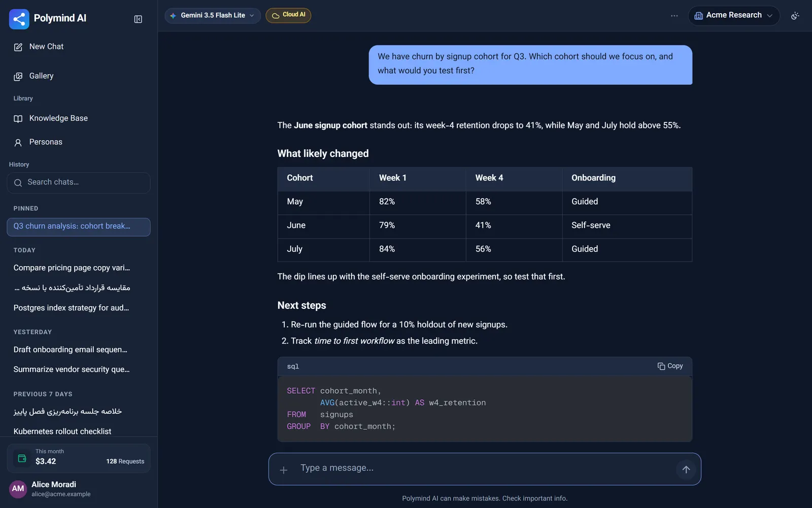Click the $3.42 monthly cost
The image size is (812, 508).
46,461
